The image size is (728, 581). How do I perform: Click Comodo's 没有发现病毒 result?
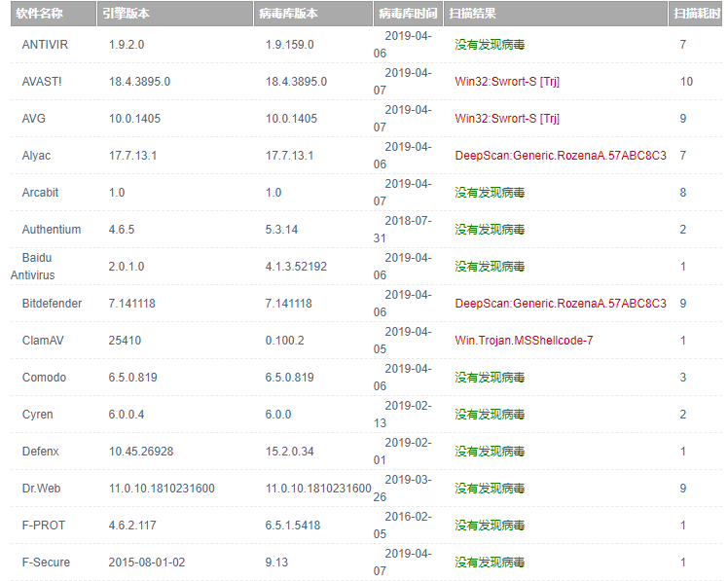coord(490,378)
